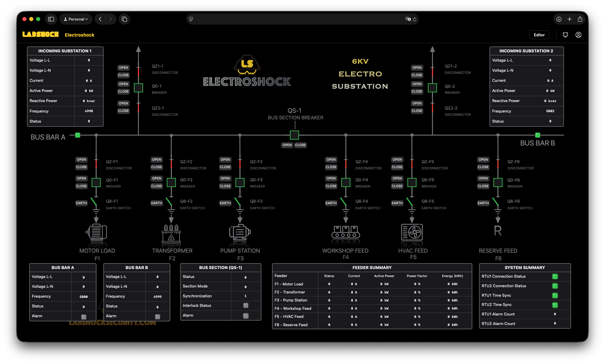Close the QZ2-1 disconnector
Image resolution: width=605 pixels, height=364 pixels.
(x=123, y=111)
